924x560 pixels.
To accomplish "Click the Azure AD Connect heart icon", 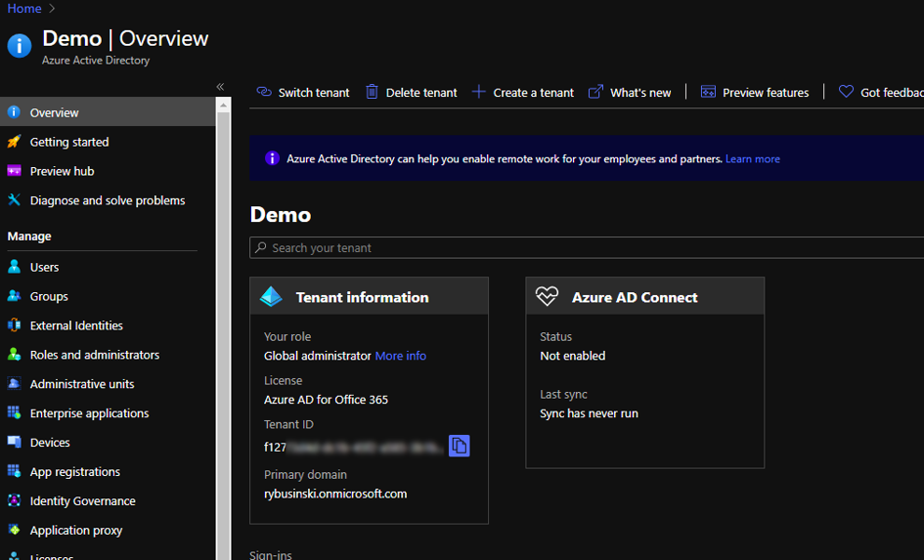I will point(547,295).
